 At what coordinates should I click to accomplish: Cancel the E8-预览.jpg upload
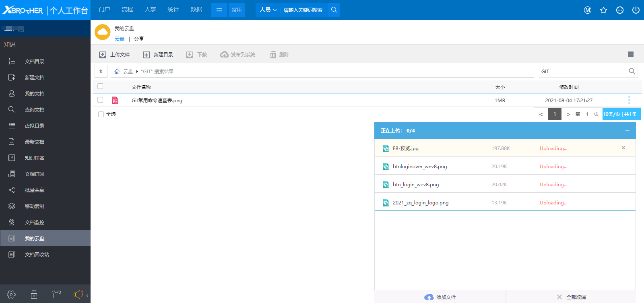click(x=623, y=148)
